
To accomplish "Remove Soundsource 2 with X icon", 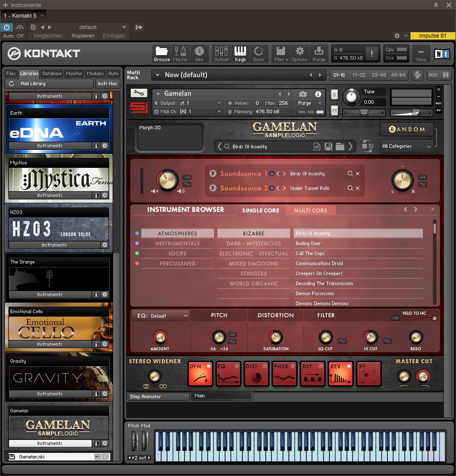I will pyautogui.click(x=358, y=188).
